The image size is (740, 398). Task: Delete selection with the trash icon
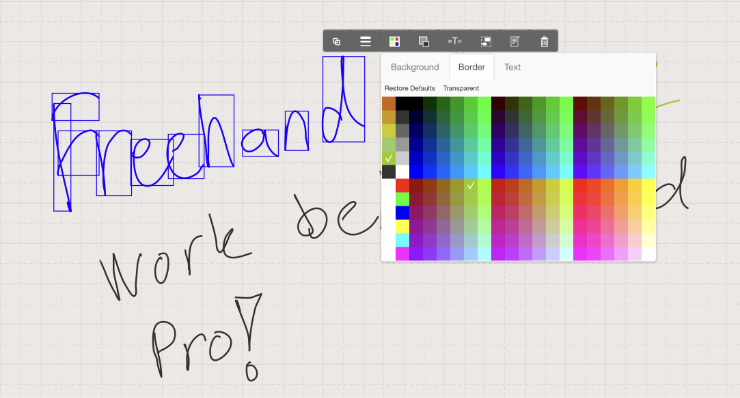coord(544,42)
